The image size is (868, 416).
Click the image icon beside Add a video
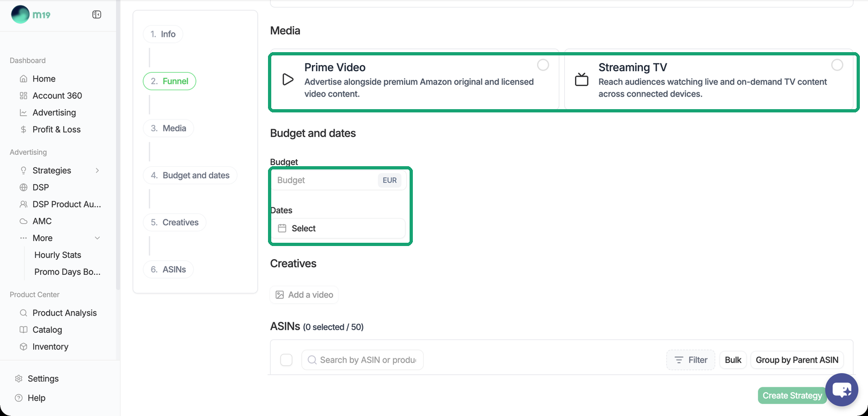(280, 295)
